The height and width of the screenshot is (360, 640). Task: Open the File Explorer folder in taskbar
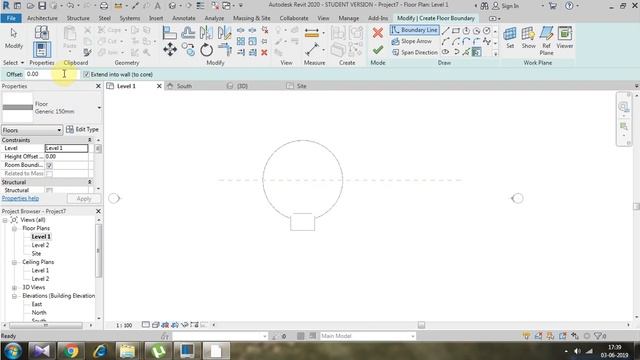point(127,351)
